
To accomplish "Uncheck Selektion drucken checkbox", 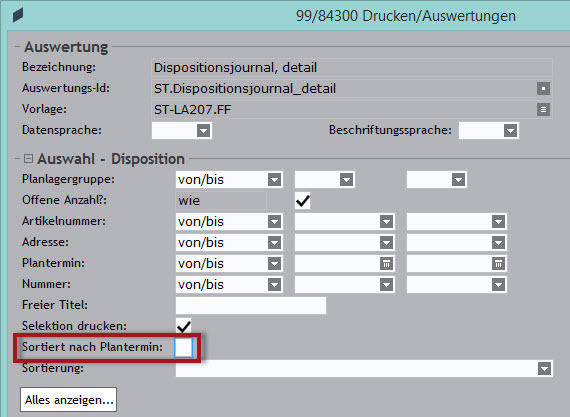I will [184, 326].
